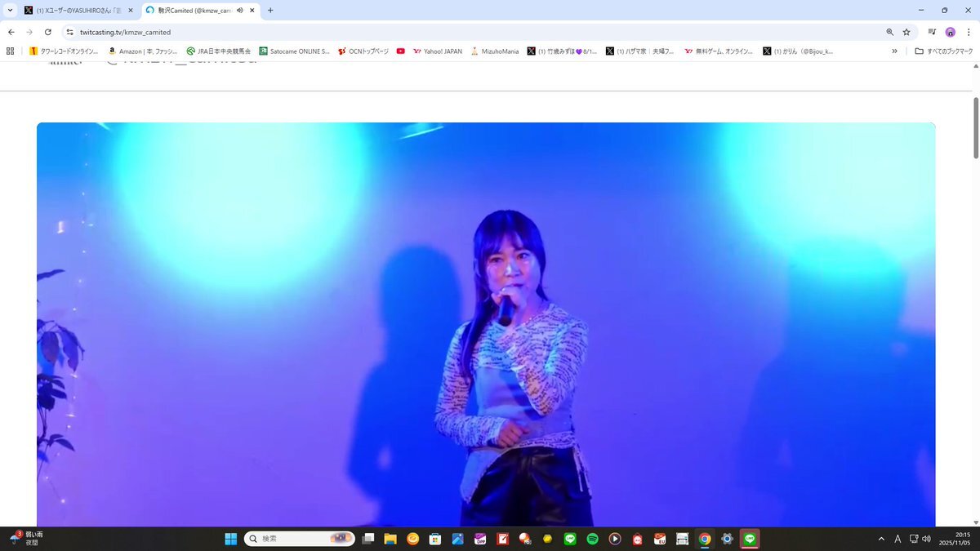Open the 竹達みずほ X bookmark

click(x=563, y=51)
